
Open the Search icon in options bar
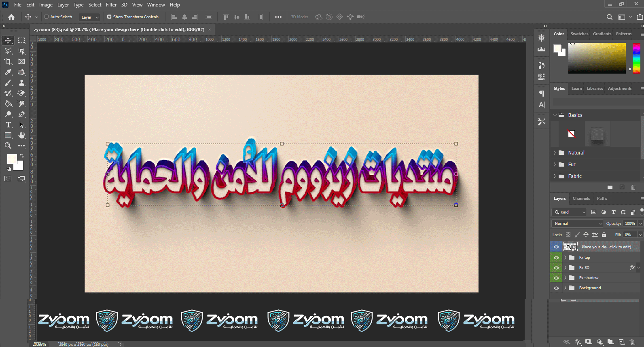[610, 17]
